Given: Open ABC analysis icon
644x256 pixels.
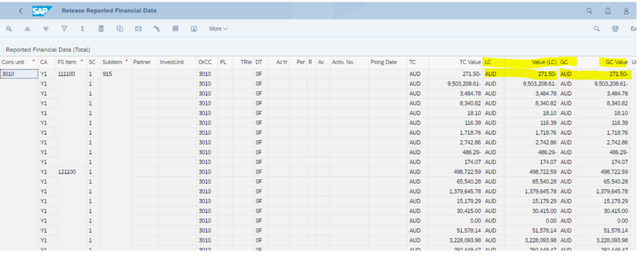Looking at the screenshot, I should tap(157, 29).
